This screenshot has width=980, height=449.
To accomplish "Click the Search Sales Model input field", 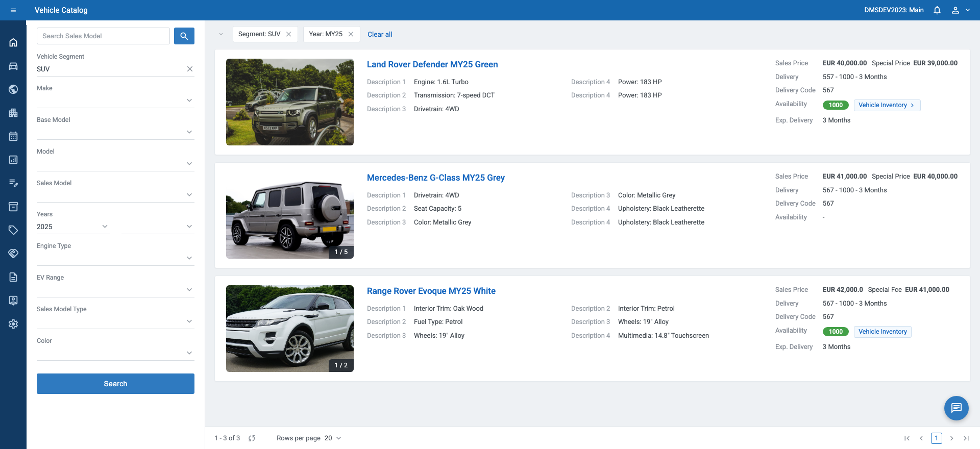I will 103,36.
